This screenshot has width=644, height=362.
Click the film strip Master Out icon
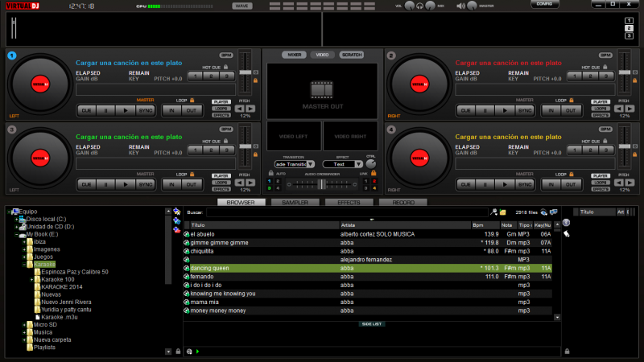click(322, 89)
